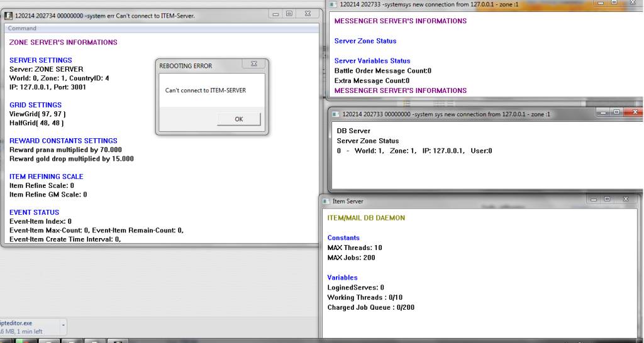Minimize the DB Server window
Screen dimensions: 644x343
click(602, 112)
